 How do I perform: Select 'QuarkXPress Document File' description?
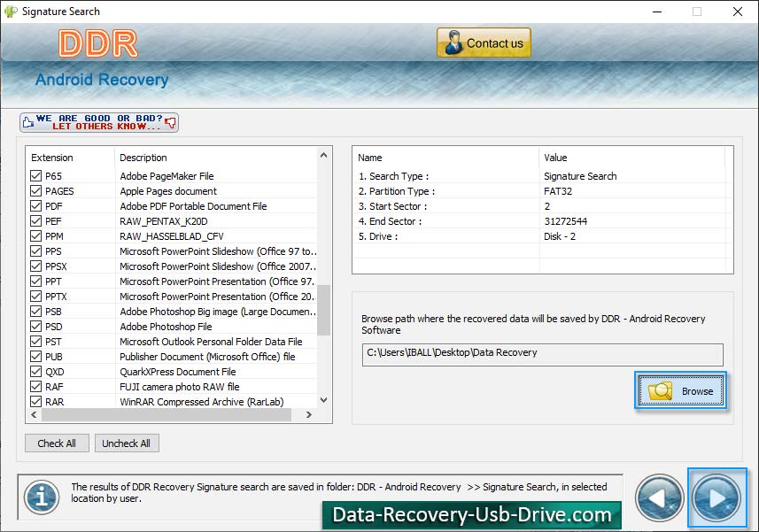(x=178, y=372)
